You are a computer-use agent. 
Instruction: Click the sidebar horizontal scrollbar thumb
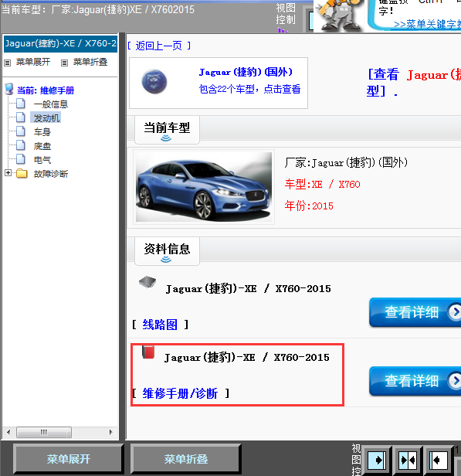click(x=44, y=432)
